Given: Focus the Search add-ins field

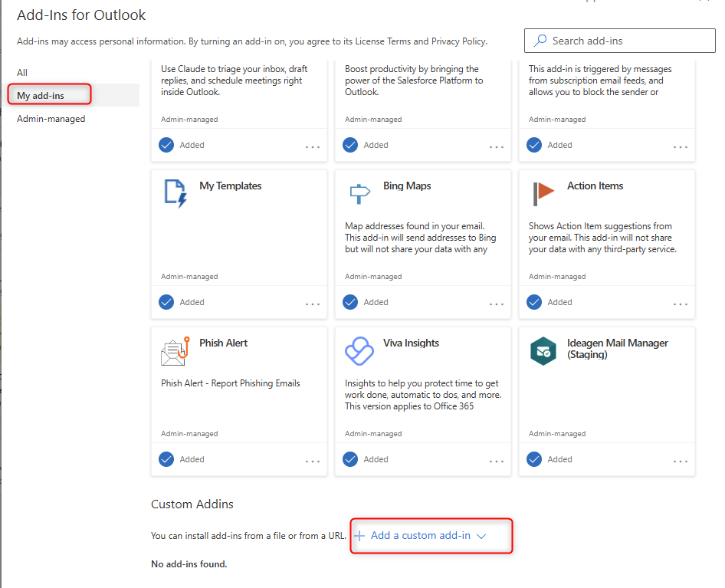Looking at the screenshot, I should click(619, 41).
